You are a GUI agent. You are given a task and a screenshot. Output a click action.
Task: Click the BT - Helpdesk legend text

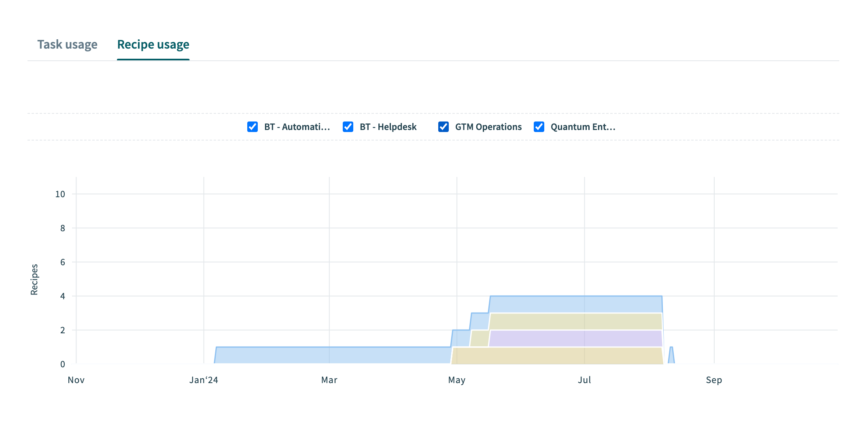tap(388, 127)
